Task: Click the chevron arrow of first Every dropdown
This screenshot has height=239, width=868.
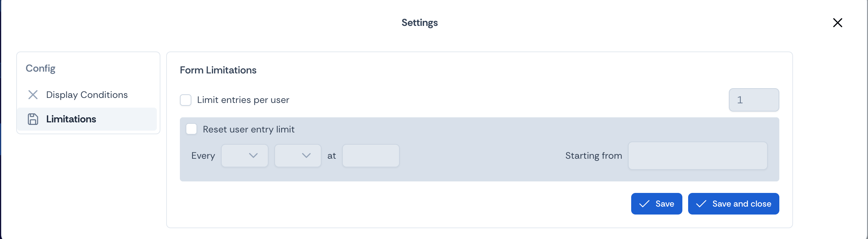Action: tap(253, 155)
